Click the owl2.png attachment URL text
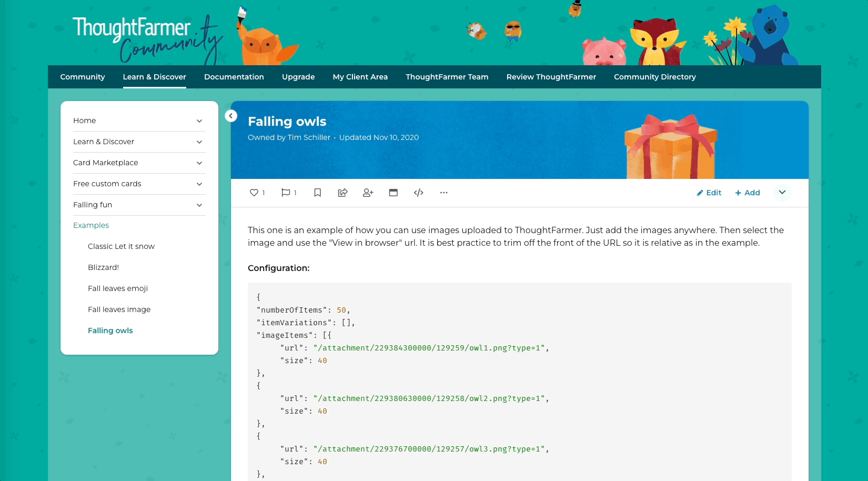The width and height of the screenshot is (868, 481). pos(429,398)
